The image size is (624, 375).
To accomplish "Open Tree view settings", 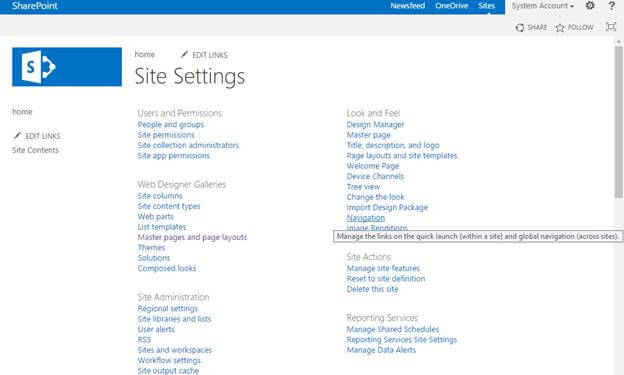I will (x=363, y=187).
